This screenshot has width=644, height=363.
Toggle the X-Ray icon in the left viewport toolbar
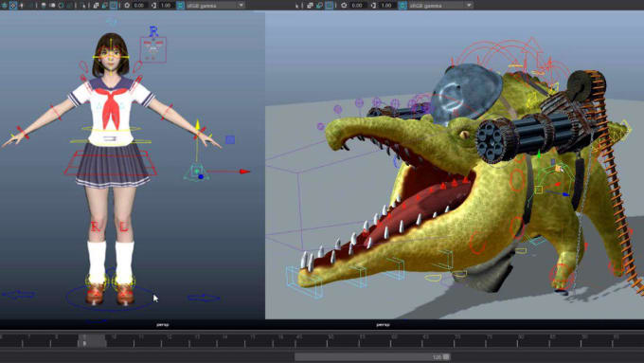(x=96, y=6)
